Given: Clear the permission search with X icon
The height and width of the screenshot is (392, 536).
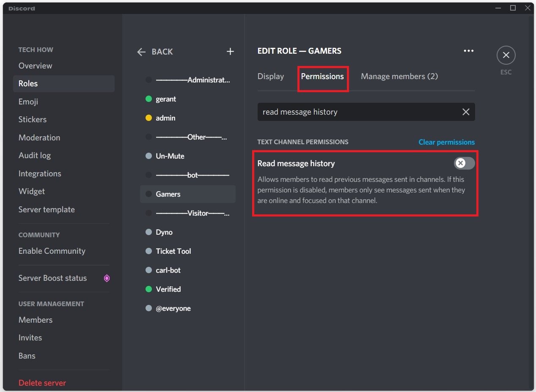Looking at the screenshot, I should 465,112.
